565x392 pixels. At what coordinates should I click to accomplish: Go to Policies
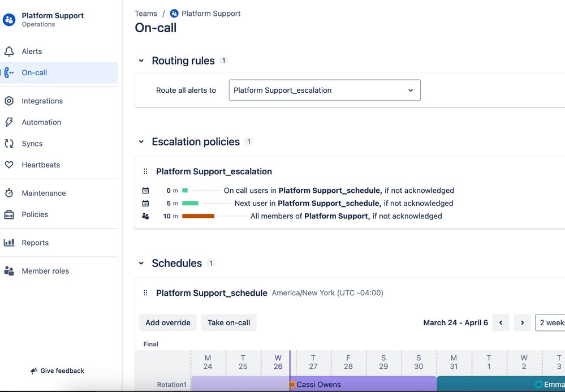point(59,214)
